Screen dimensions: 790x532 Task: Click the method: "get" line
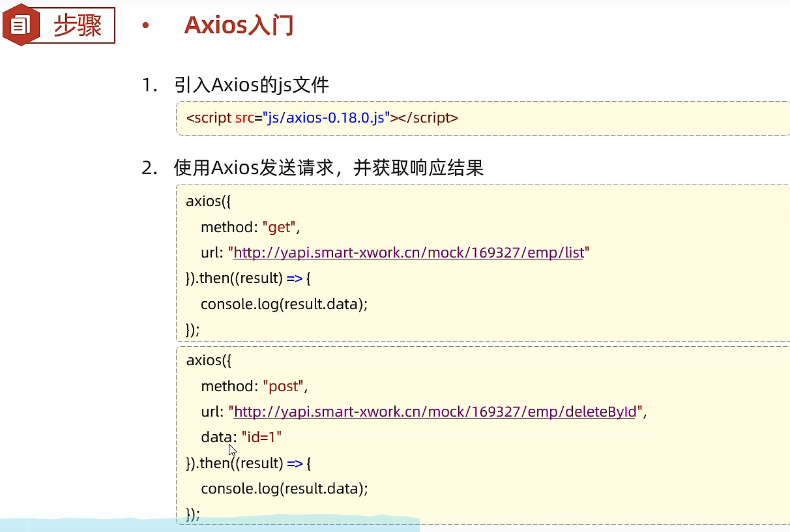[x=250, y=227]
